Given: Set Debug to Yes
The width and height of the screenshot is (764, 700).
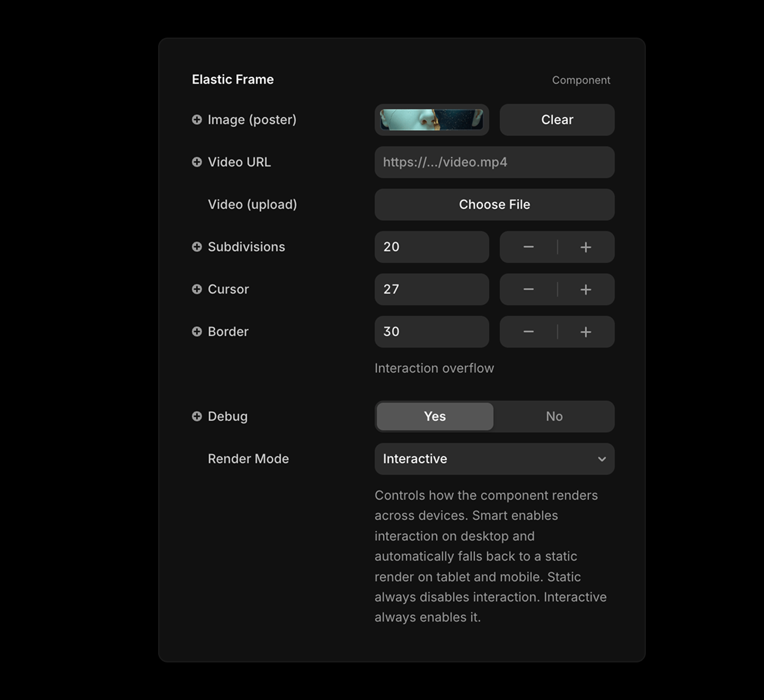Looking at the screenshot, I should (x=435, y=417).
